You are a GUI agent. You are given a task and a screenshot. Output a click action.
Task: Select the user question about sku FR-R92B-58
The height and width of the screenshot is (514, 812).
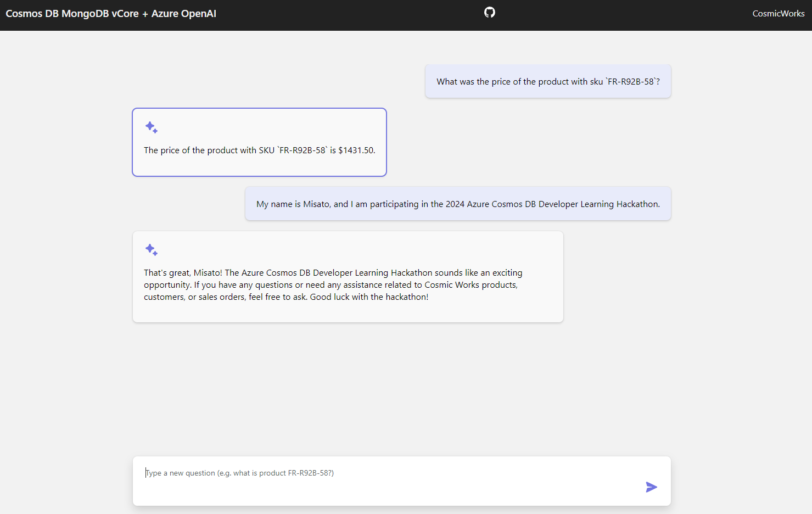coord(548,81)
